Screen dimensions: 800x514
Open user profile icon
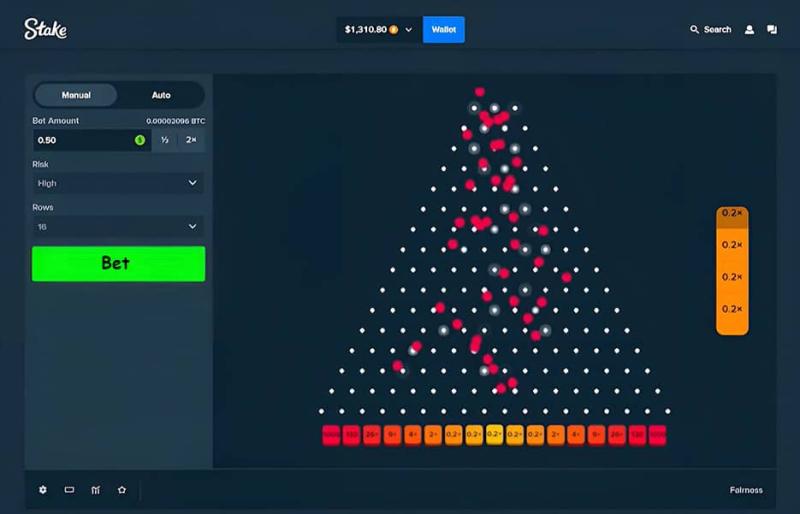pos(749,30)
